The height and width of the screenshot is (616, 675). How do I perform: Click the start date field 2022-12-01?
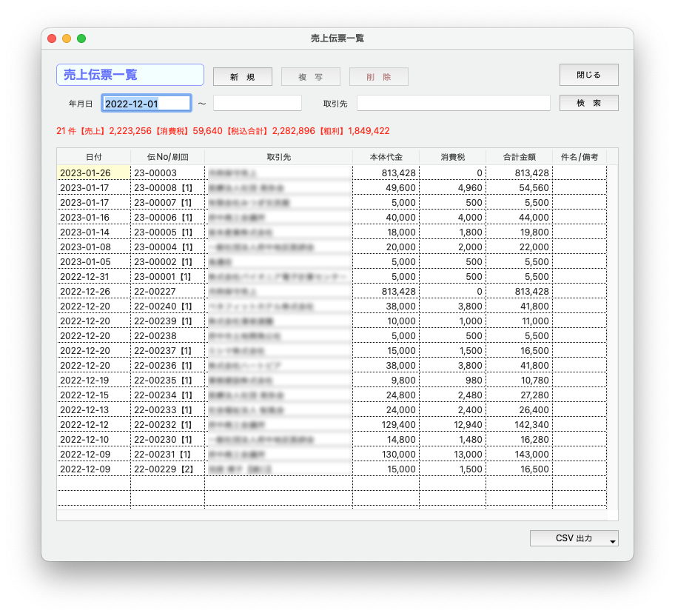147,104
